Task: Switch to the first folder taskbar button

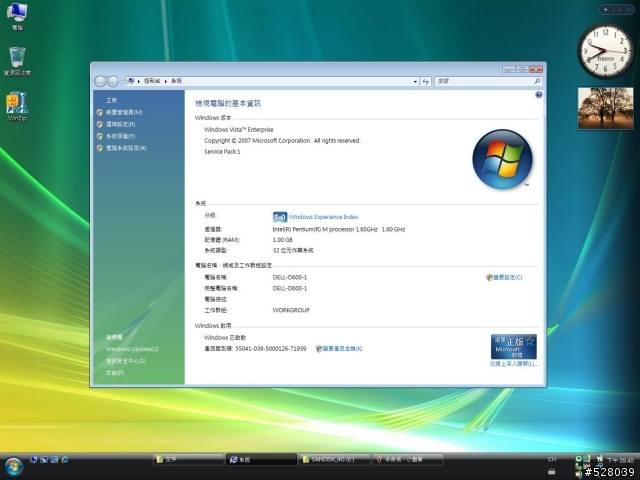Action: pos(188,460)
